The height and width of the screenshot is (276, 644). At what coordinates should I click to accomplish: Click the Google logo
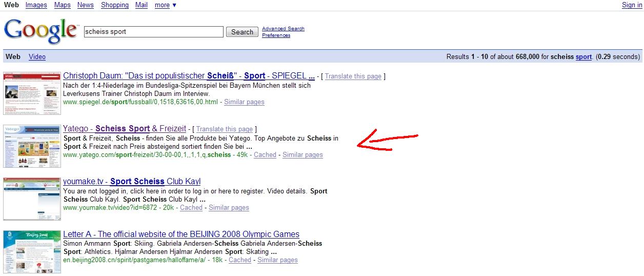(x=41, y=31)
